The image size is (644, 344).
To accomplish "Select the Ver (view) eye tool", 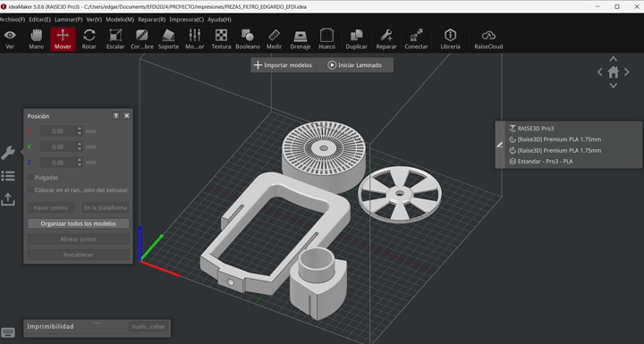I will coord(10,39).
